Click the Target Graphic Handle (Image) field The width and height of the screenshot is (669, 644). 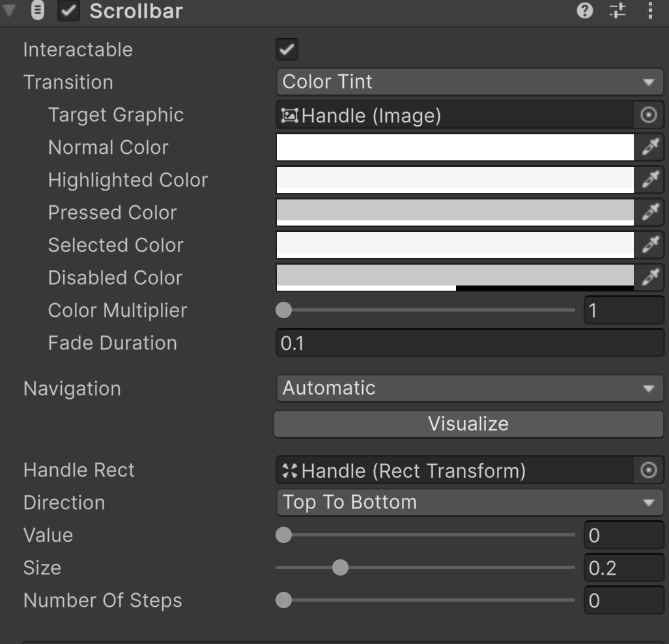click(x=455, y=115)
